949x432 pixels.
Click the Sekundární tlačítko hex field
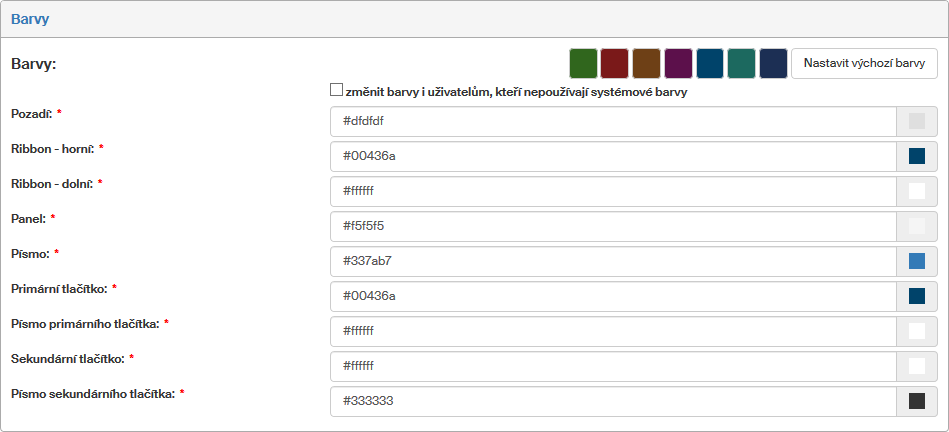coord(612,366)
